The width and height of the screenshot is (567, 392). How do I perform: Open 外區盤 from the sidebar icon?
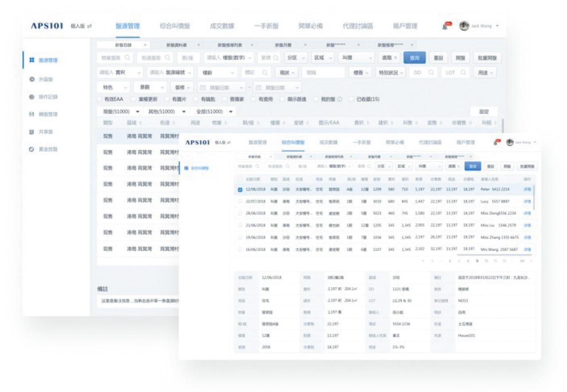pyautogui.click(x=32, y=80)
